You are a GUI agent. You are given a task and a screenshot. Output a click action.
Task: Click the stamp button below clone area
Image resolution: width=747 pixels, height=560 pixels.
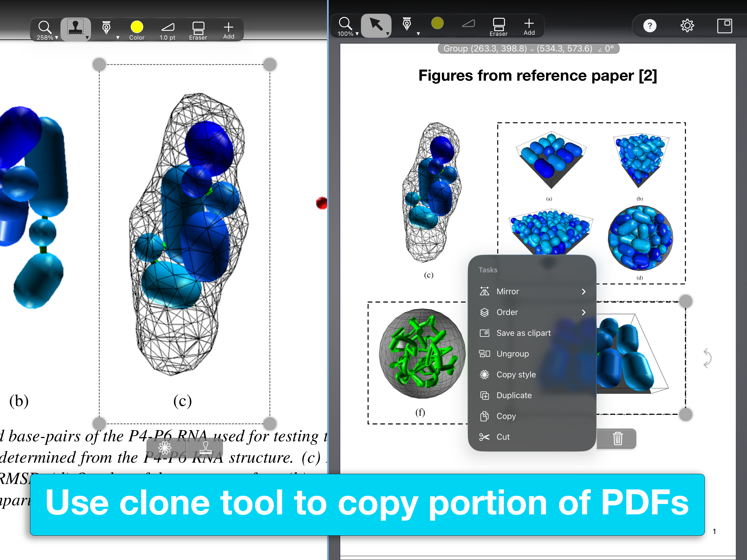205,448
